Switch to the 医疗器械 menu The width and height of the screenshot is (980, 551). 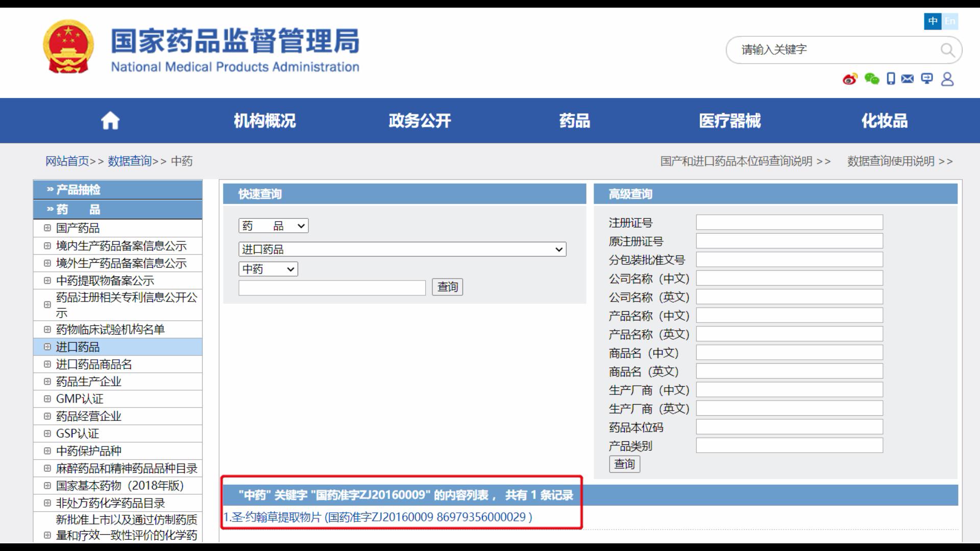[729, 120]
